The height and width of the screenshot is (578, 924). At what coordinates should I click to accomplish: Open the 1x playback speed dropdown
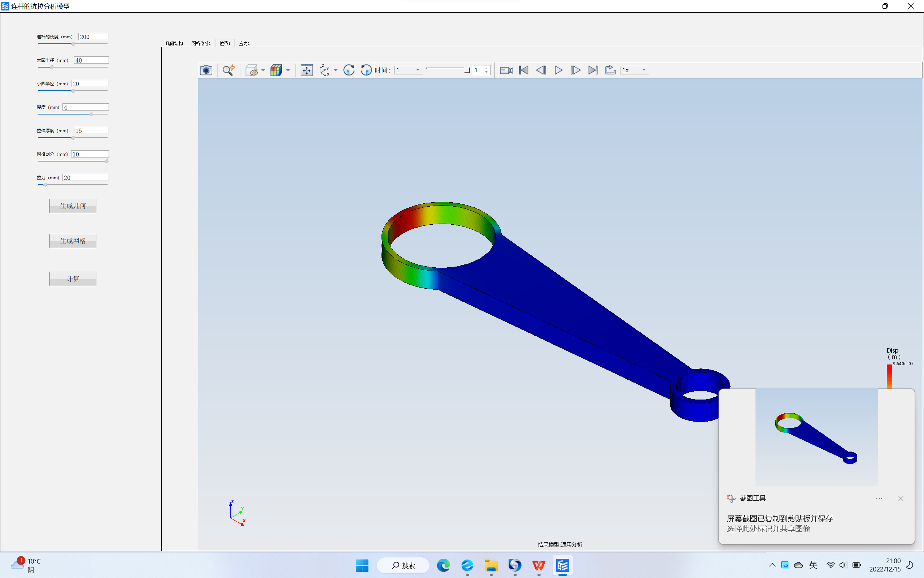(635, 70)
